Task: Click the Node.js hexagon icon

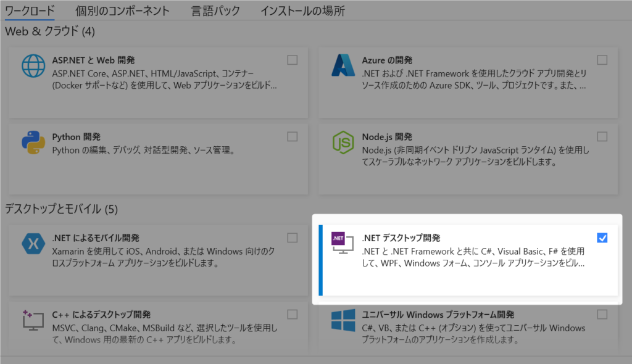Action: pos(343,143)
